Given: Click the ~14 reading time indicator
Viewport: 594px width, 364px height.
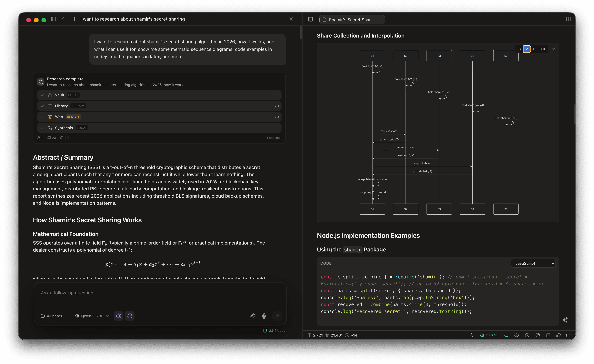Looking at the screenshot, I should [x=351, y=335].
